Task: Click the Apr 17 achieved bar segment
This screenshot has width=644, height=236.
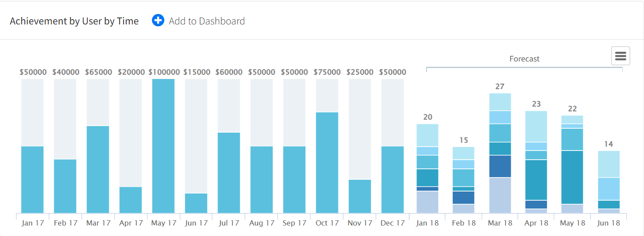Action: [131, 200]
